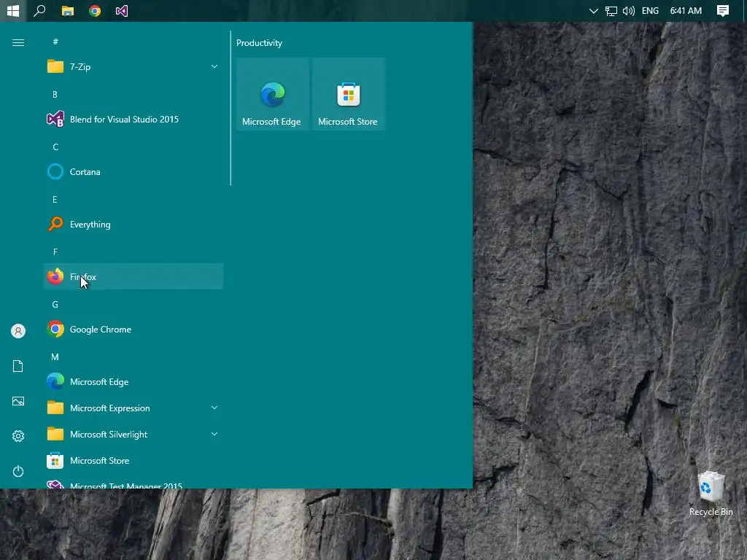
Task: Open Pictures from Start sidebar
Action: [x=18, y=401]
